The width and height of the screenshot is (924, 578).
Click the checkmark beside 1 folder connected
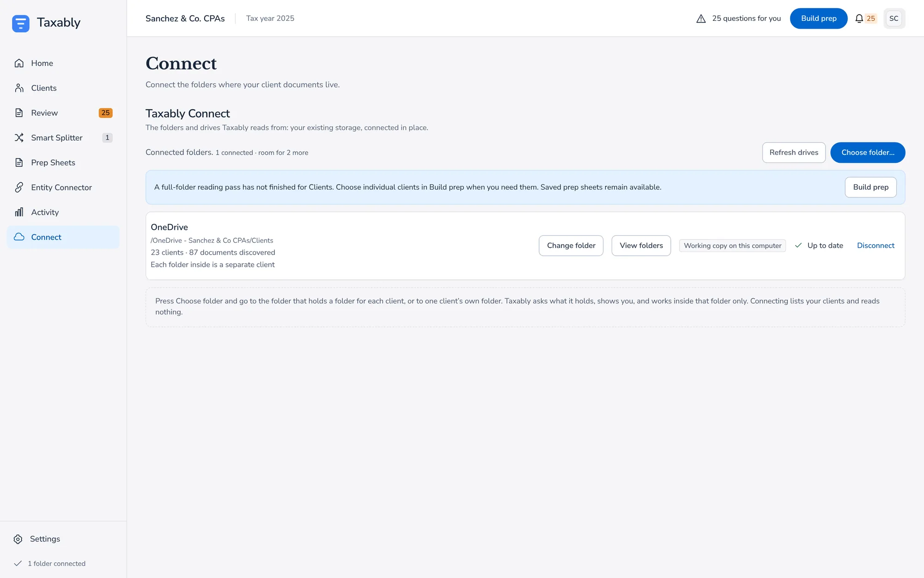[18, 564]
